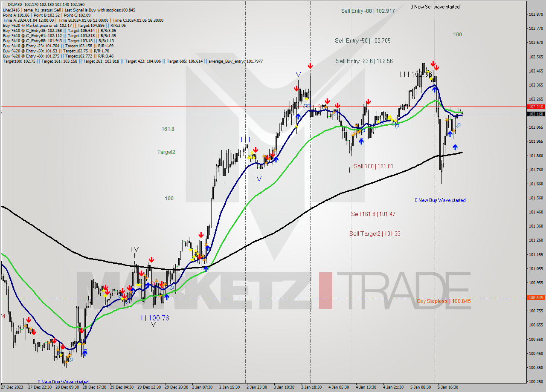
Task: Select the 'Buy %10 @ C_Entry61: 102.112' line
Action: click(x=59, y=35)
